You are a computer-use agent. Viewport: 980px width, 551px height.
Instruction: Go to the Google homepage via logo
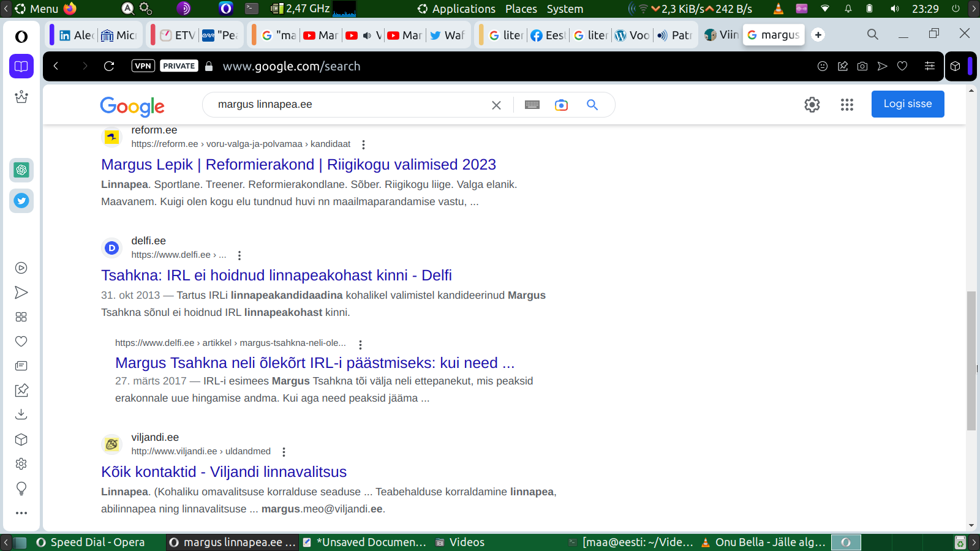pos(132,107)
